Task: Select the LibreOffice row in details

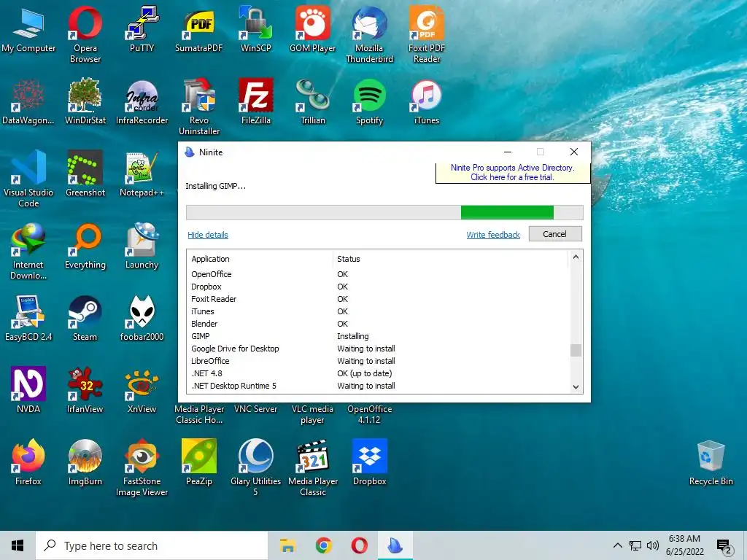Action: click(378, 361)
